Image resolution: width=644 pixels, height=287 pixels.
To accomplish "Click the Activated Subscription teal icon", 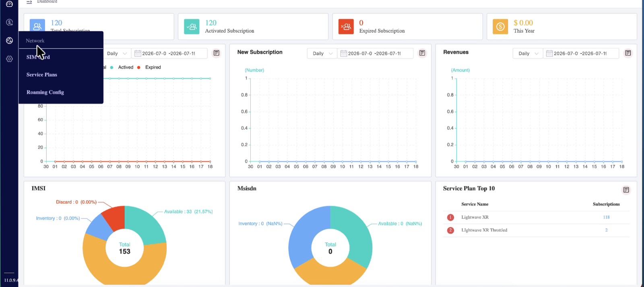I will pyautogui.click(x=192, y=27).
